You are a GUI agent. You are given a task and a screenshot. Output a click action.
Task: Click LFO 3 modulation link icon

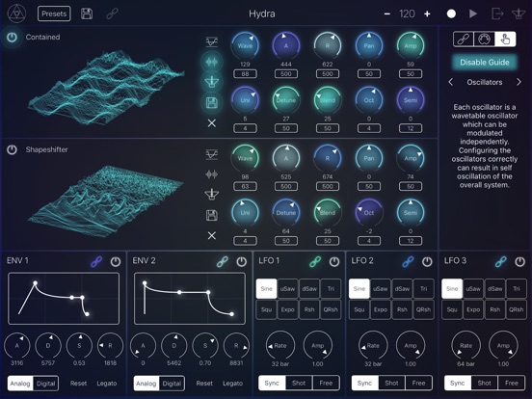[x=501, y=261]
